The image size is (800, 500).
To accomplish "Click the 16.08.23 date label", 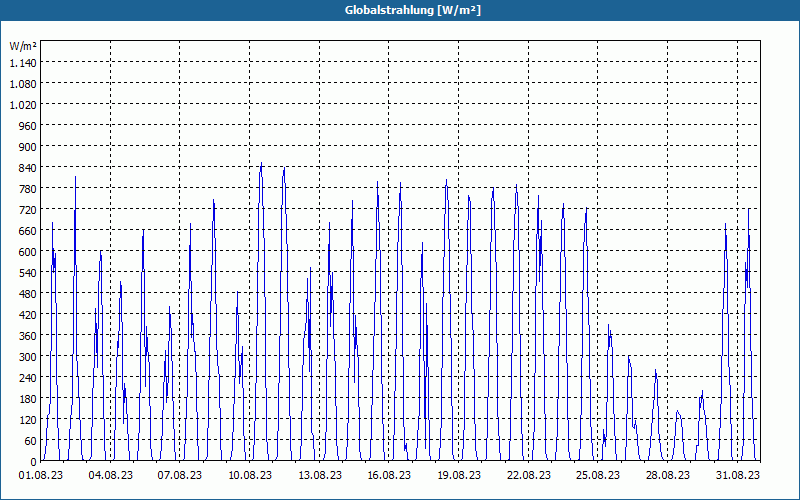I will pos(389,475).
